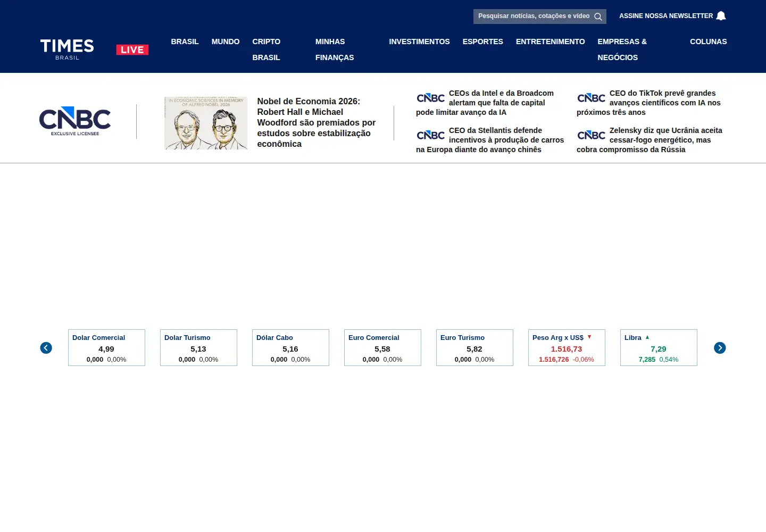Viewport: 766px width, 532px height.
Task: Open the ENTRETENIMENTO menu section
Action: point(550,41)
